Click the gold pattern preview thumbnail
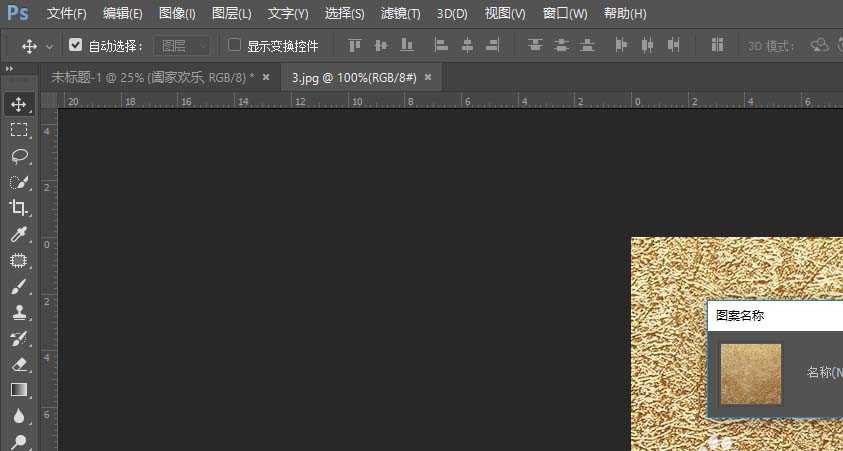 point(751,374)
